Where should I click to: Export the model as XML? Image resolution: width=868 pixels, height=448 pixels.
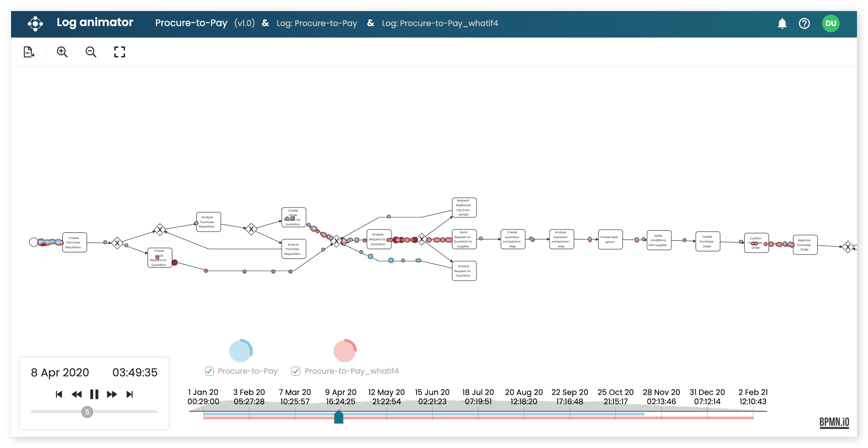click(29, 52)
